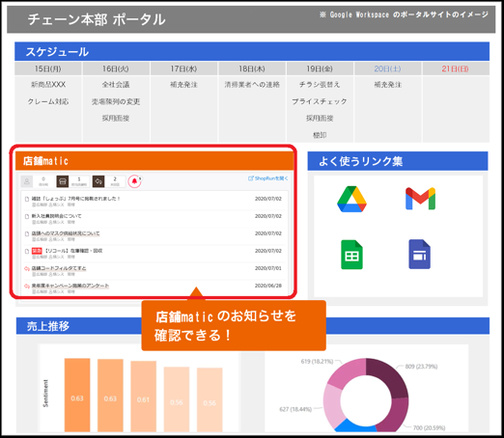Open the Gmail icon link
504x438 pixels.
tap(420, 199)
